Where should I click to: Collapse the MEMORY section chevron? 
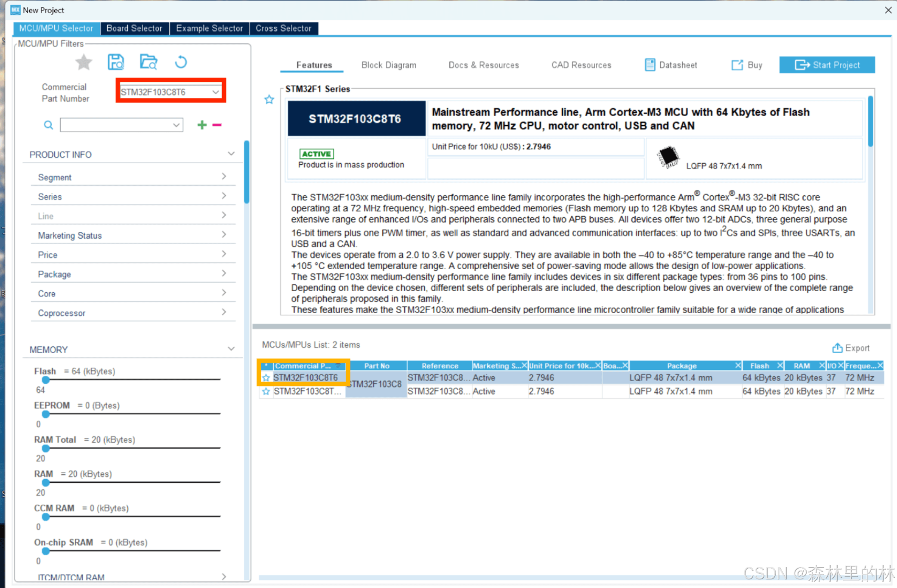[231, 349]
